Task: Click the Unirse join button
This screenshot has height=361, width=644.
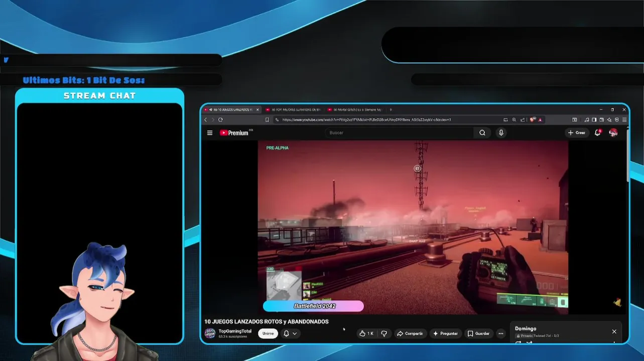Action: (268, 333)
